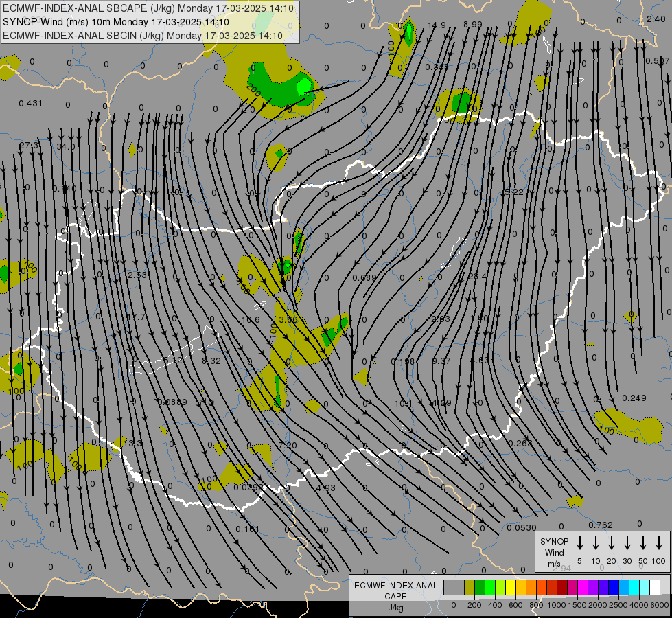Click the 2.53 value on the map
Screen dimensions: 672x618
137,275
